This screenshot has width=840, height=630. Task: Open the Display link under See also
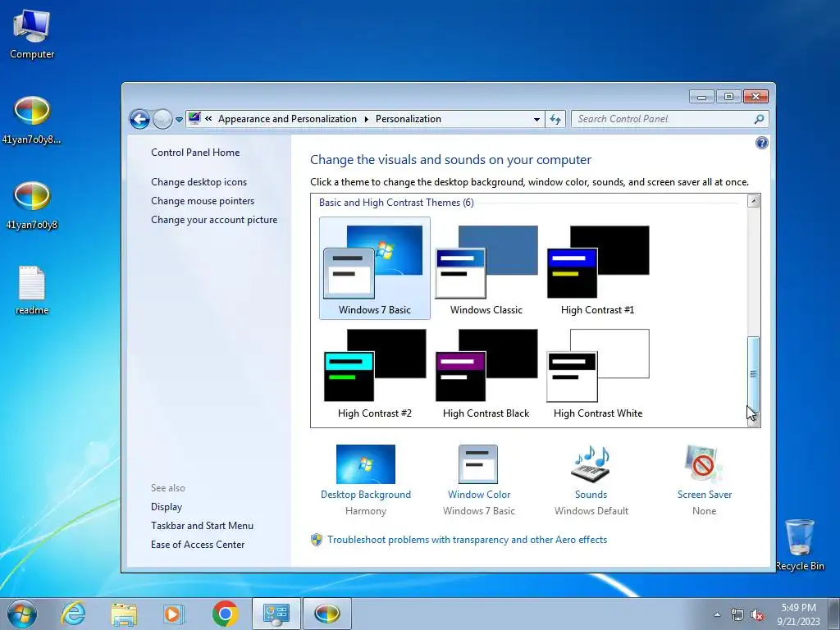point(166,507)
